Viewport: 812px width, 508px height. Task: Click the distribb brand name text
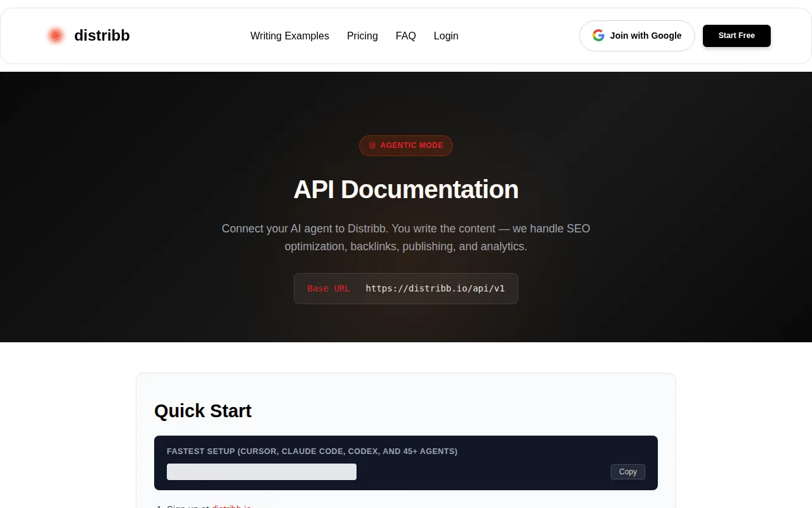pos(102,36)
